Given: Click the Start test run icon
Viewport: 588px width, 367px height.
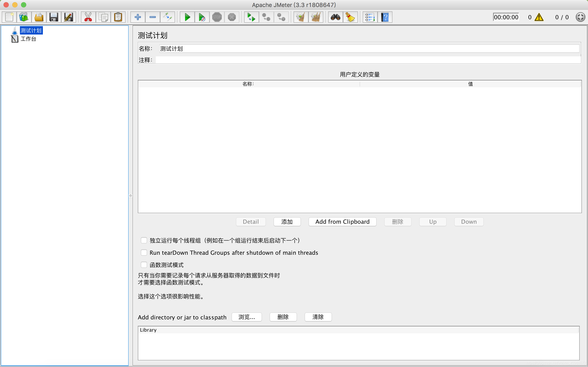Looking at the screenshot, I should [187, 17].
